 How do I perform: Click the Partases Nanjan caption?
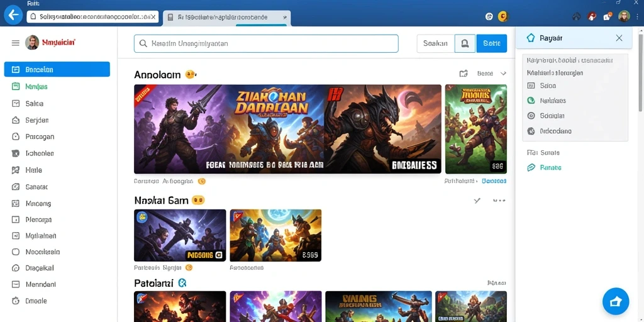tap(158, 268)
